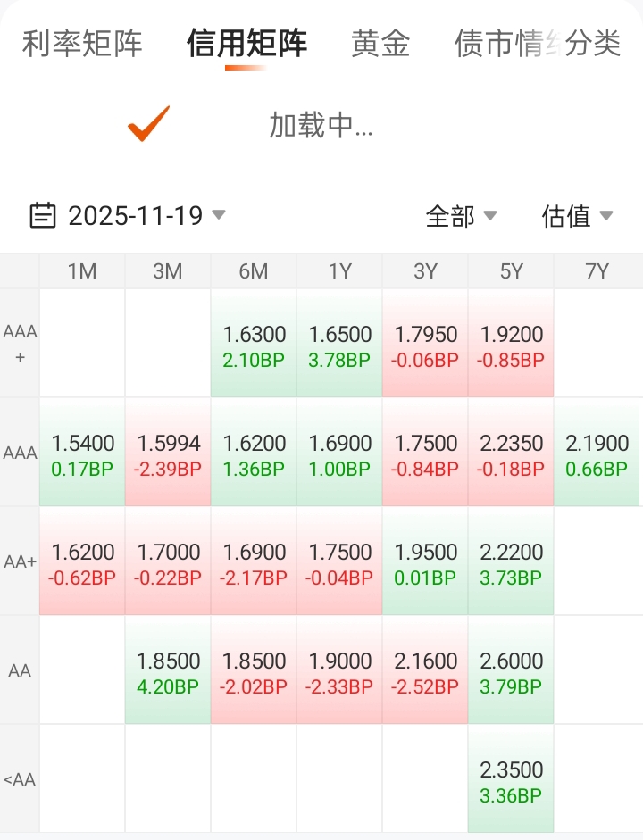Select the AAA 7Y cell showing 2.1900
This screenshot has width=643, height=840.
[x=597, y=453]
